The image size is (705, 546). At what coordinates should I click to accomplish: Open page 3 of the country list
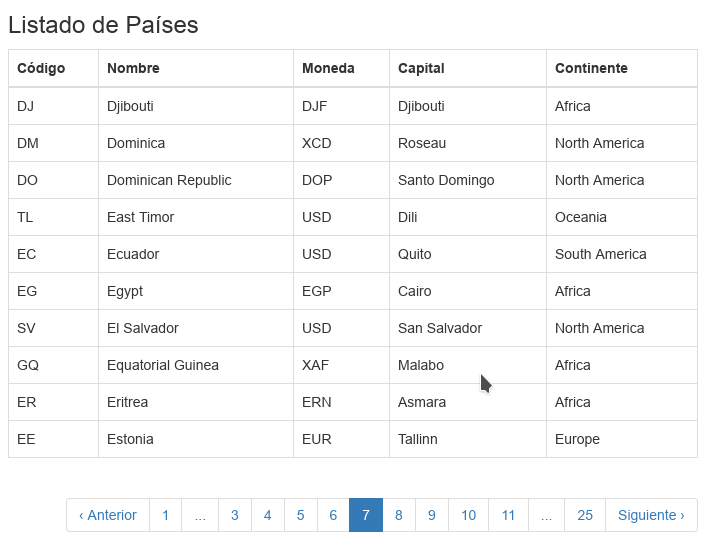[235, 515]
